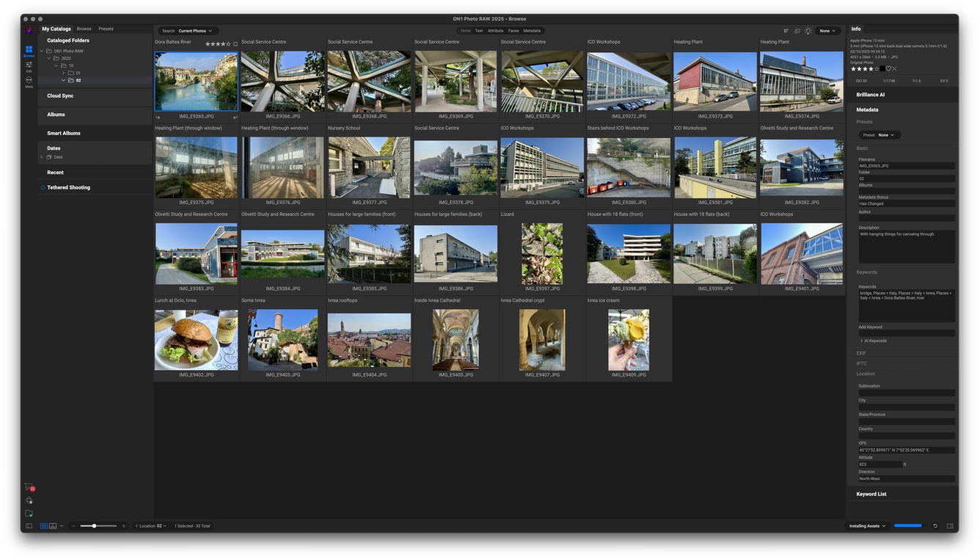
Task: Switch to the Presets tab
Action: pos(106,29)
